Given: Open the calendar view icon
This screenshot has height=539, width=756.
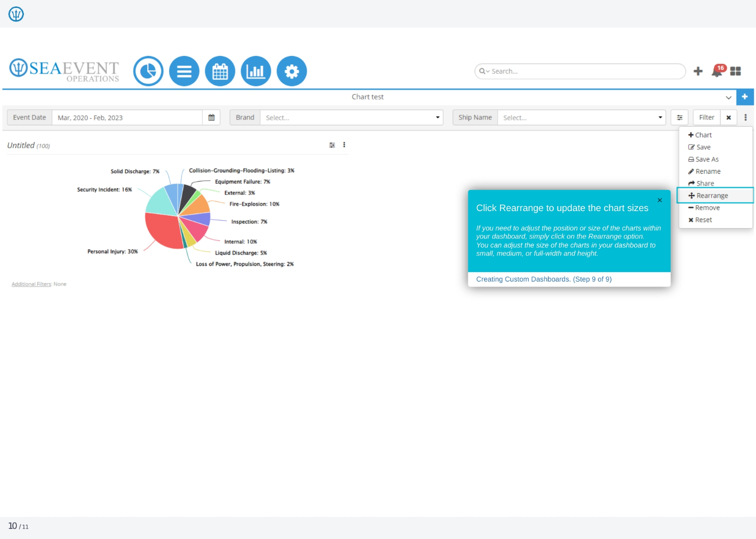Looking at the screenshot, I should 220,71.
